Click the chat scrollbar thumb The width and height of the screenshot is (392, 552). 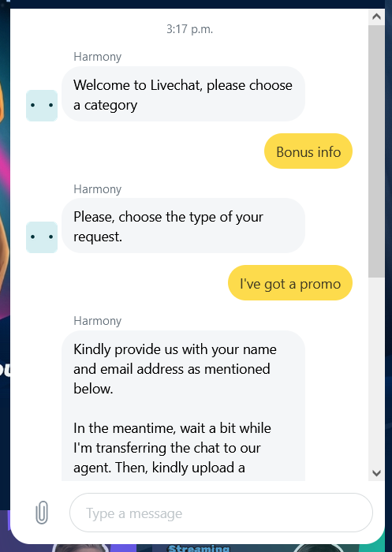click(376, 151)
